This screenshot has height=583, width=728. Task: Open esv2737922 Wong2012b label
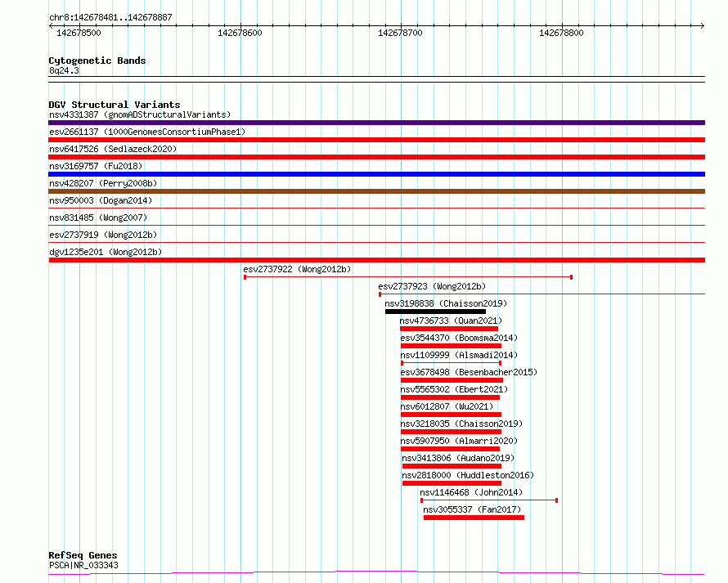[x=297, y=269]
